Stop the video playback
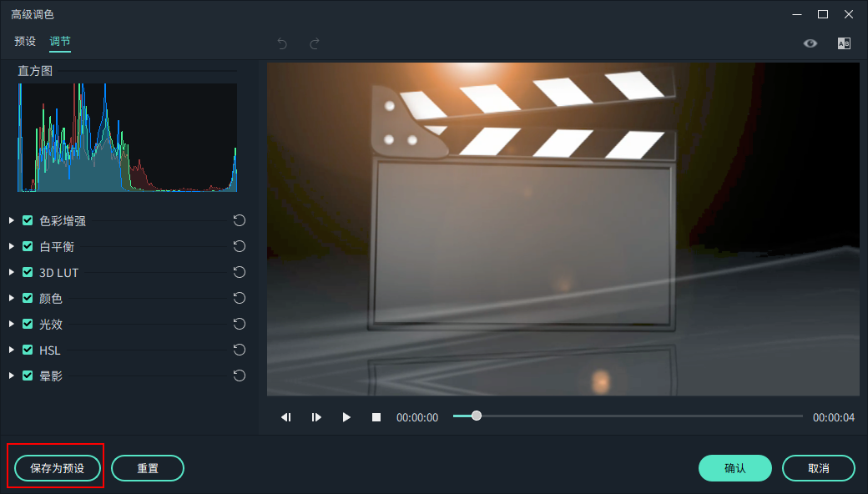The height and width of the screenshot is (494, 868). pyautogui.click(x=376, y=417)
